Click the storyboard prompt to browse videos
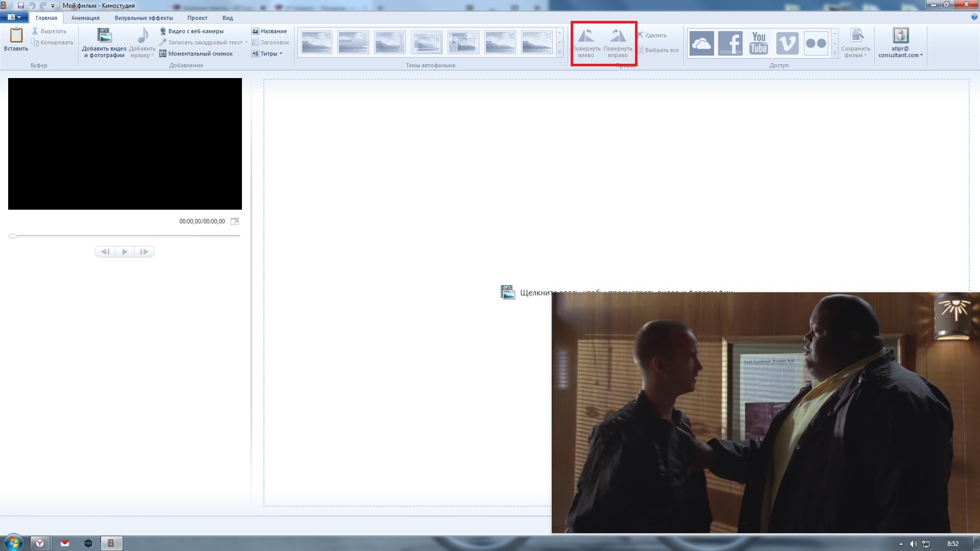This screenshot has height=551, width=980. (x=617, y=292)
